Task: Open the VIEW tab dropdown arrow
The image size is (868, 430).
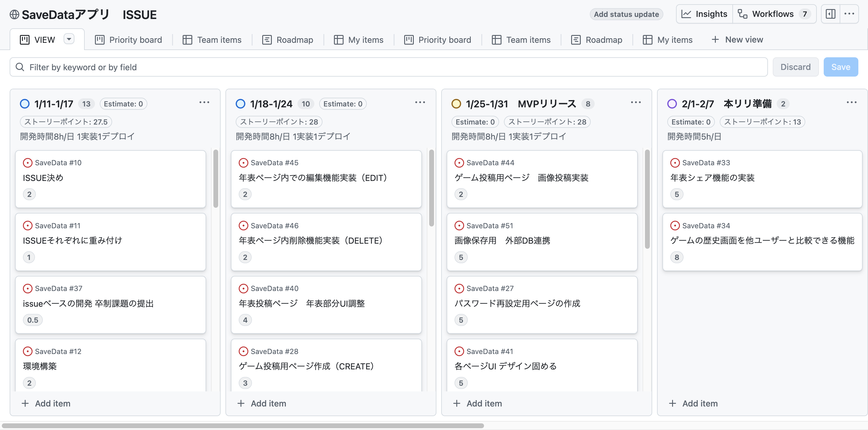Action: tap(69, 39)
